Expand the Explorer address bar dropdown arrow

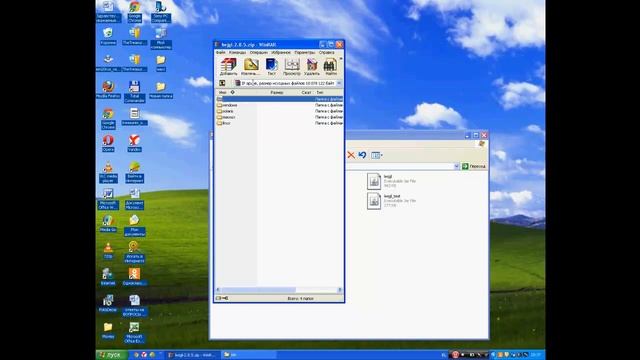click(x=456, y=166)
